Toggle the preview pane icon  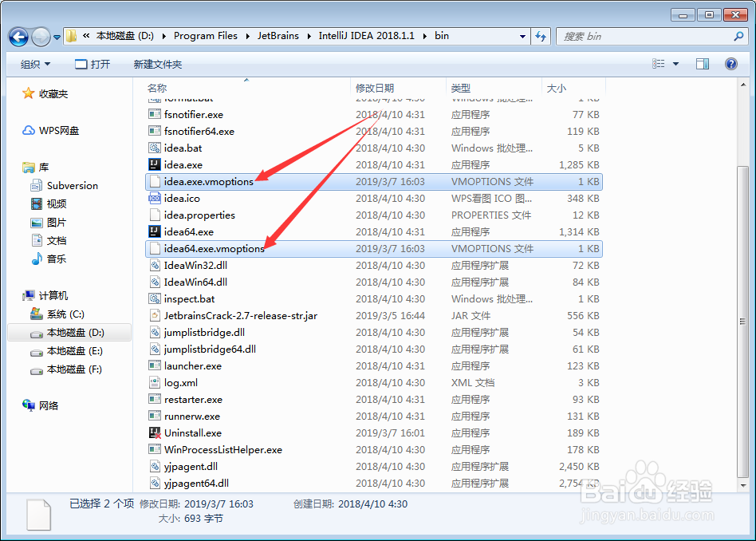tap(703, 64)
